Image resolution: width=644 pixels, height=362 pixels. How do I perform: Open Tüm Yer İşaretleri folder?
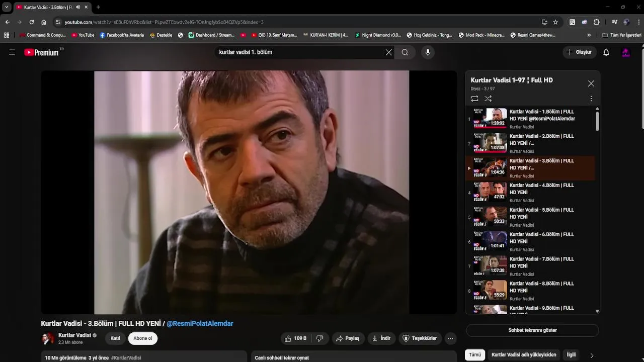point(622,35)
